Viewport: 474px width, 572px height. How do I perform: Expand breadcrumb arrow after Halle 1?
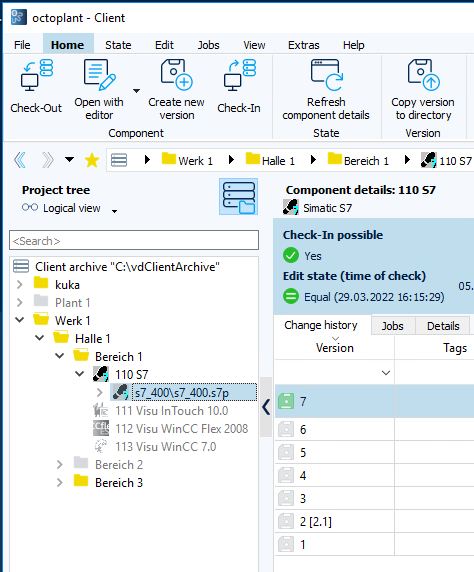[x=313, y=160]
